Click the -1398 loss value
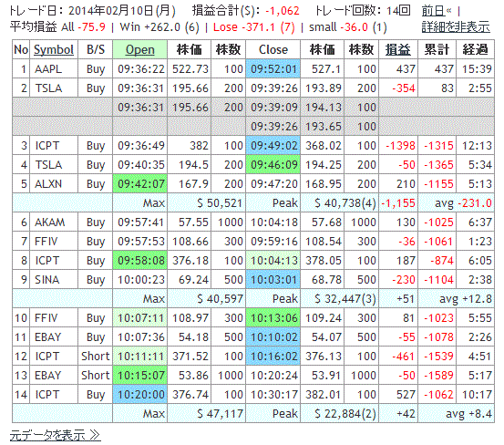Viewport: 504px width, 445px height. click(400, 145)
